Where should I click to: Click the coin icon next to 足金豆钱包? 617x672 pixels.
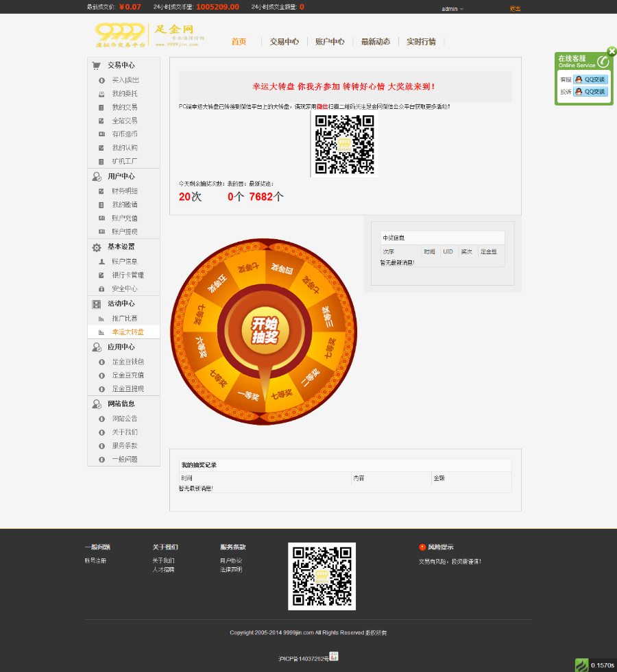pyautogui.click(x=101, y=362)
